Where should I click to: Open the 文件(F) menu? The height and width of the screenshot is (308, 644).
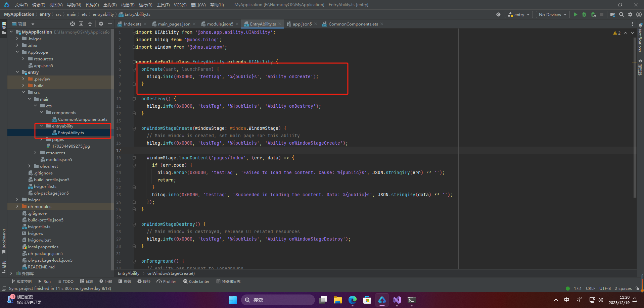click(x=21, y=5)
